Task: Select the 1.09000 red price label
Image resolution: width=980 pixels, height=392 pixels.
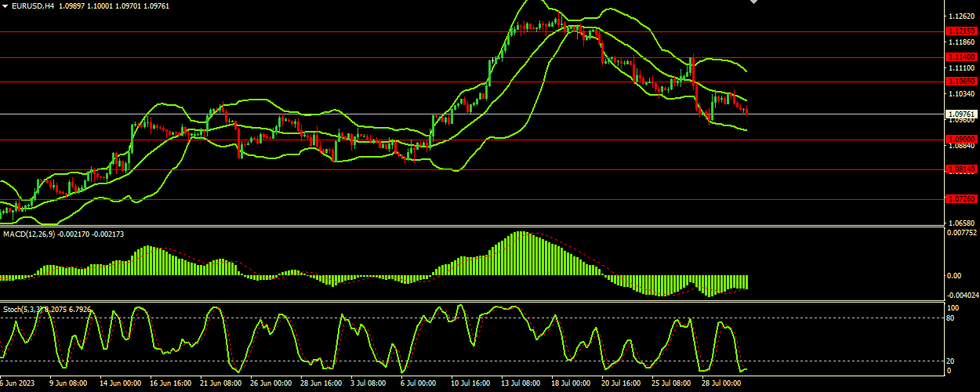Action: (961, 140)
